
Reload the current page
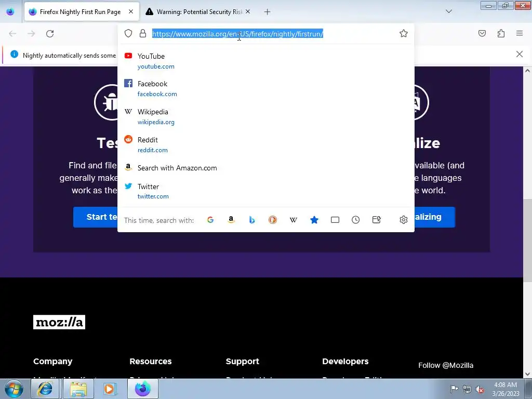tap(50, 34)
